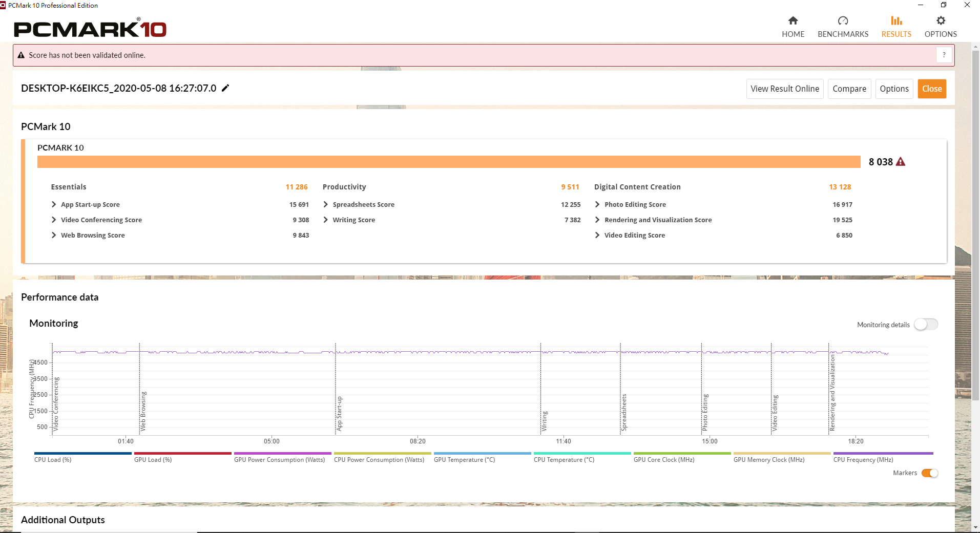Select the RESULTS tab label
980x533 pixels.
[896, 34]
